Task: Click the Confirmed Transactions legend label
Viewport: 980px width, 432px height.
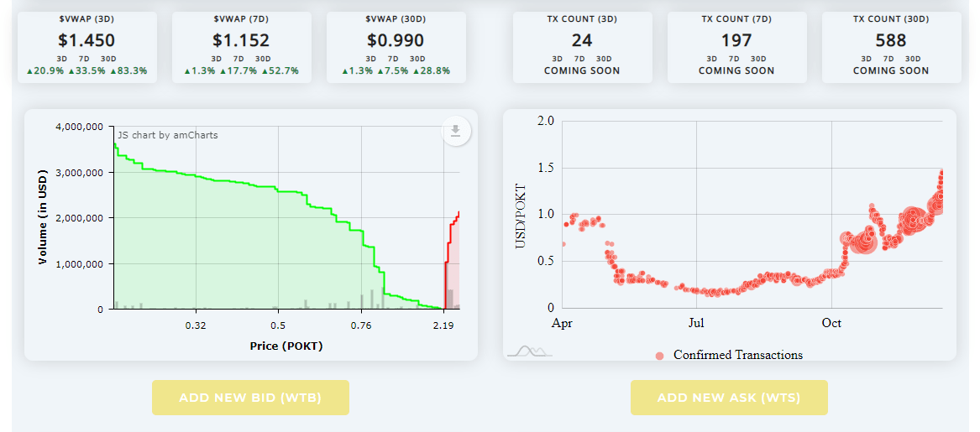Action: coord(738,355)
